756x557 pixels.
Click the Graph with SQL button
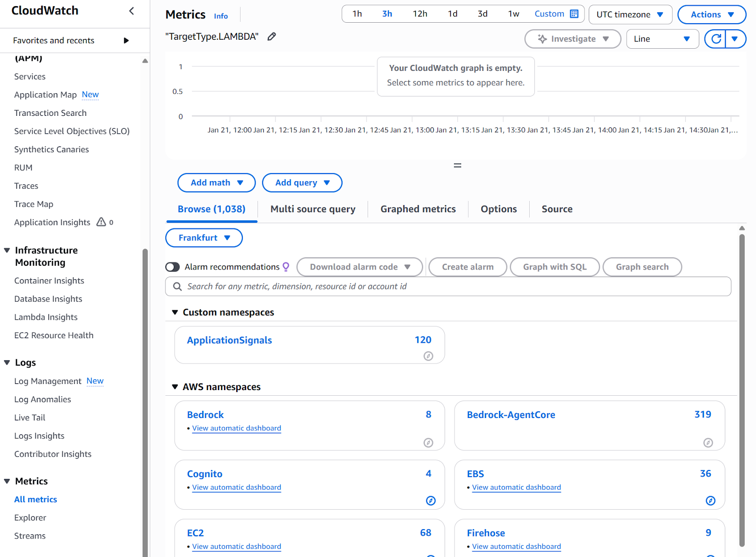tap(554, 267)
